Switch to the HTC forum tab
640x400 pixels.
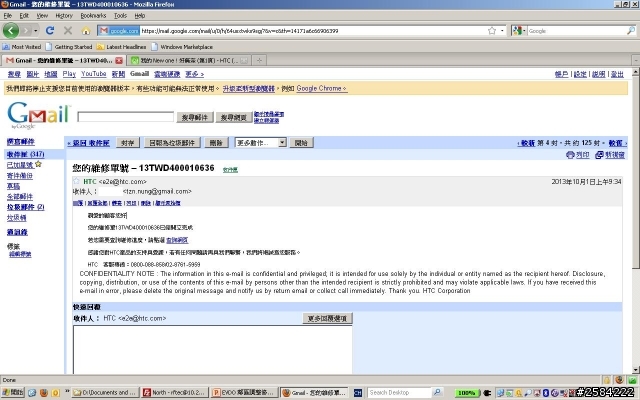[189, 60]
